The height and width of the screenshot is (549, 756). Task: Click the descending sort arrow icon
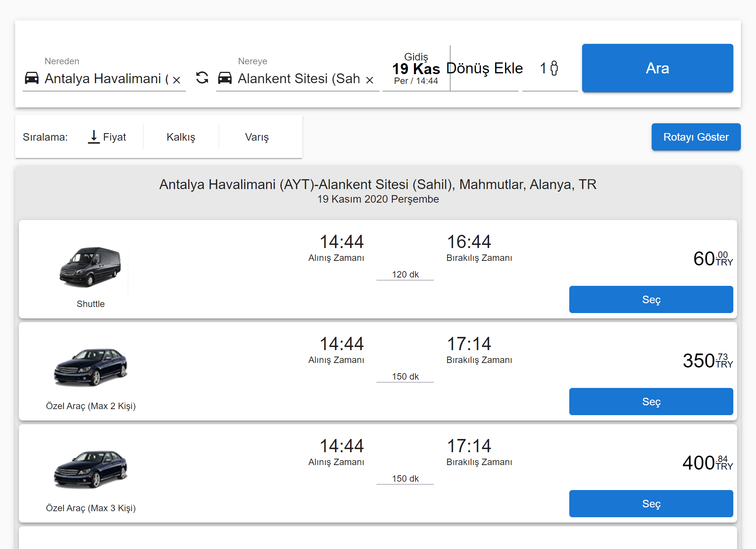click(x=94, y=137)
